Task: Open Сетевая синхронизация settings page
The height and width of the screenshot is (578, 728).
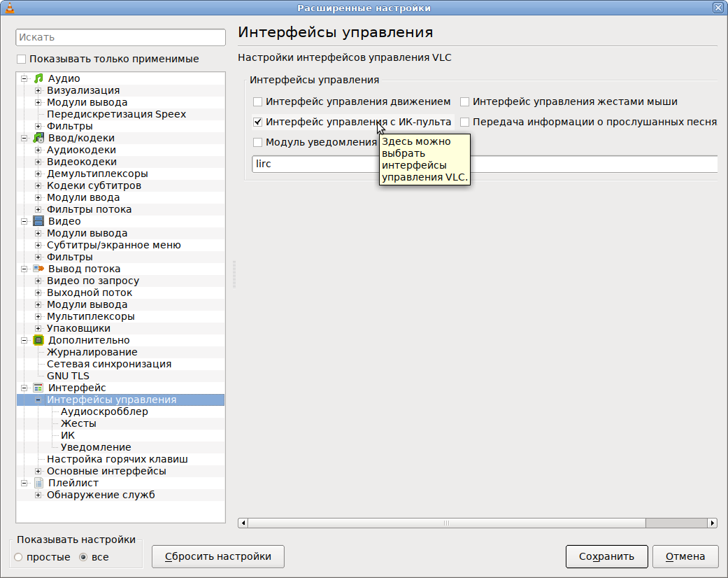Action: [109, 364]
